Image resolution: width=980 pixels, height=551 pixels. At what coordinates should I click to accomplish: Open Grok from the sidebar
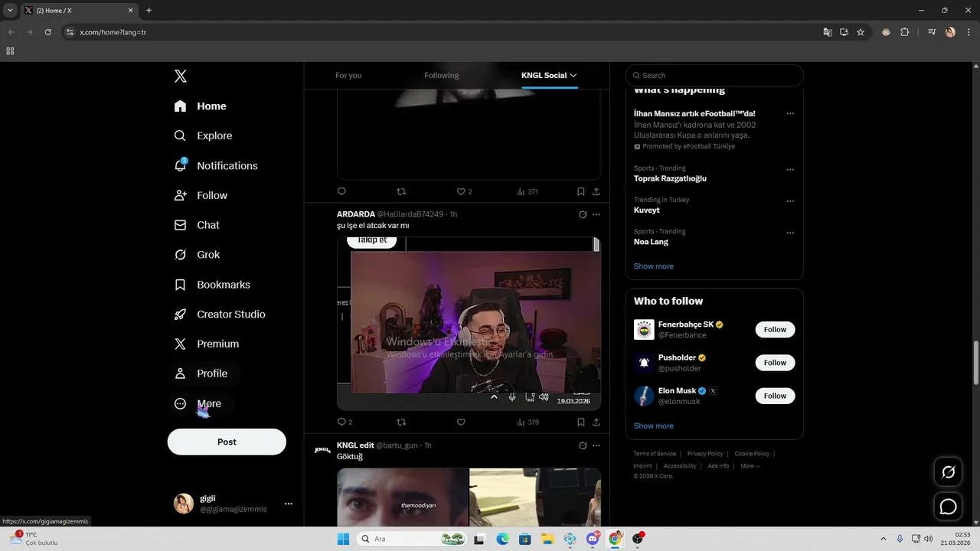pyautogui.click(x=197, y=255)
